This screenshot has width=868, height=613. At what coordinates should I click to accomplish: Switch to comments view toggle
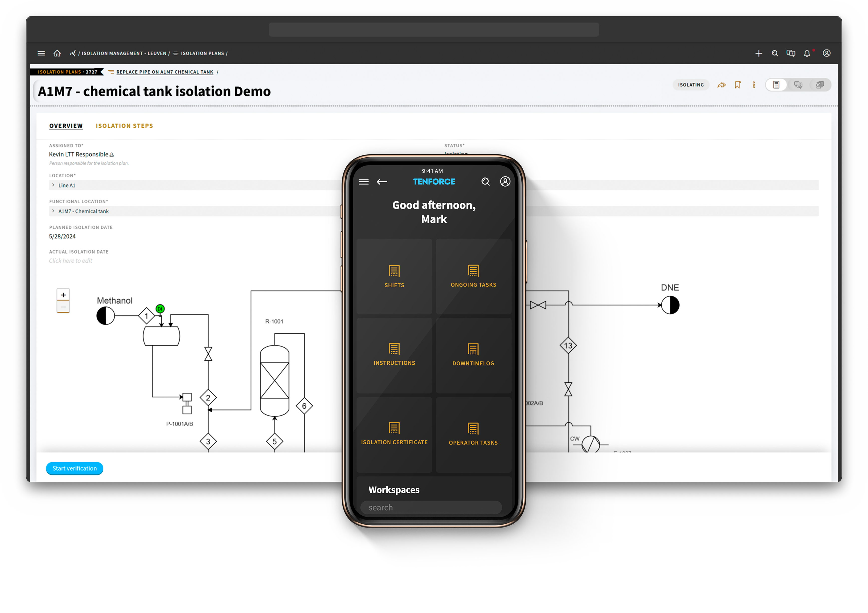[798, 85]
